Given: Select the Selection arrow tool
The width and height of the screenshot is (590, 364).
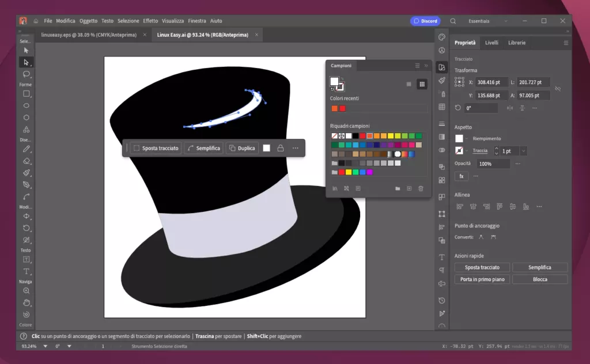Looking at the screenshot, I should (x=26, y=50).
